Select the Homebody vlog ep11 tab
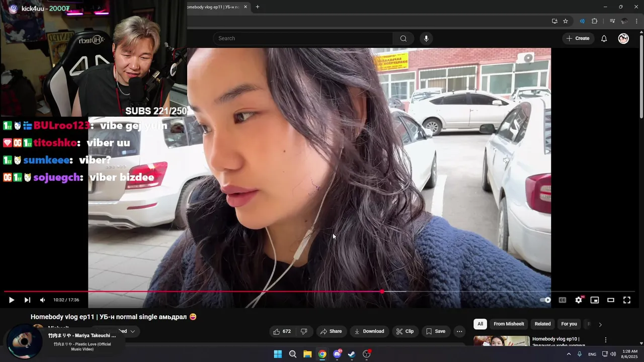 [x=214, y=7]
